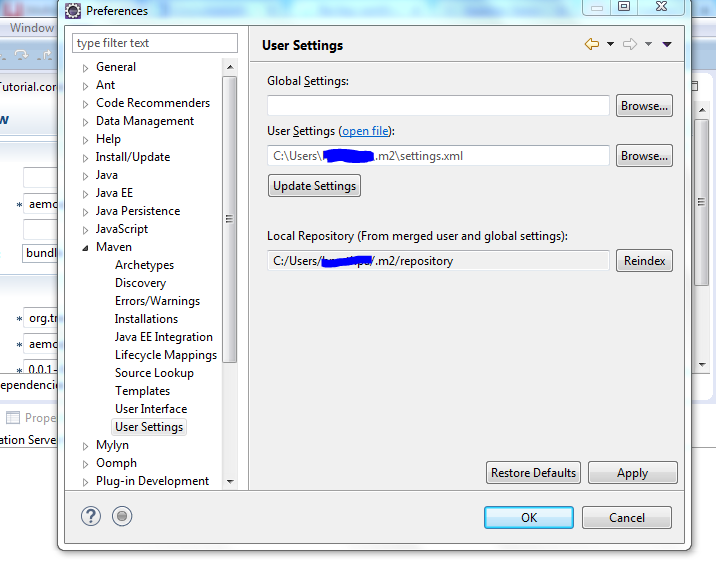Select Lifecycle Mappings under Maven

click(166, 355)
